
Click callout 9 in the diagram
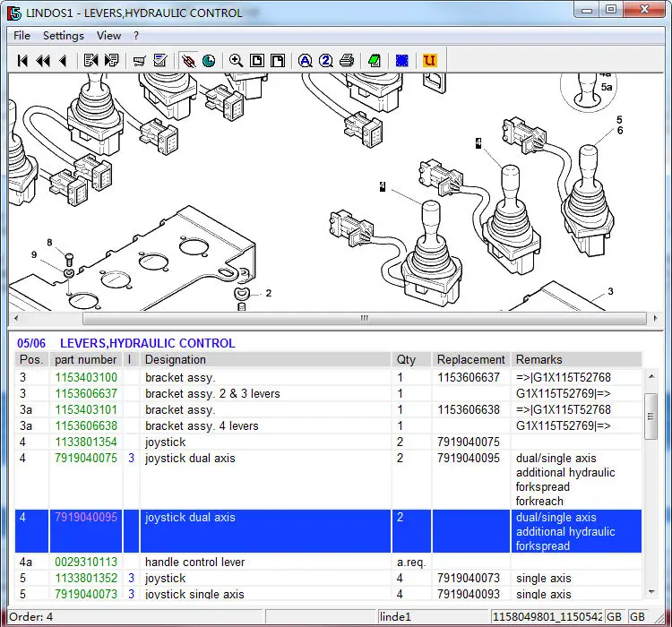click(34, 255)
